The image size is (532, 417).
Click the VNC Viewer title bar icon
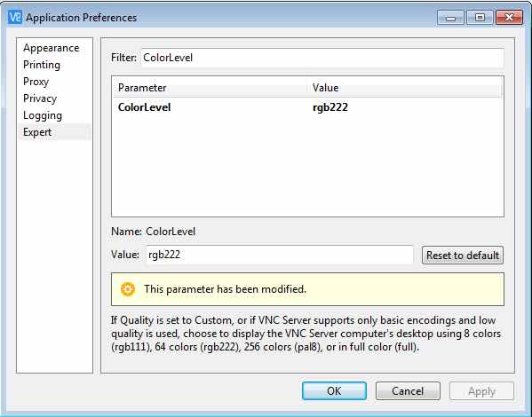[14, 17]
